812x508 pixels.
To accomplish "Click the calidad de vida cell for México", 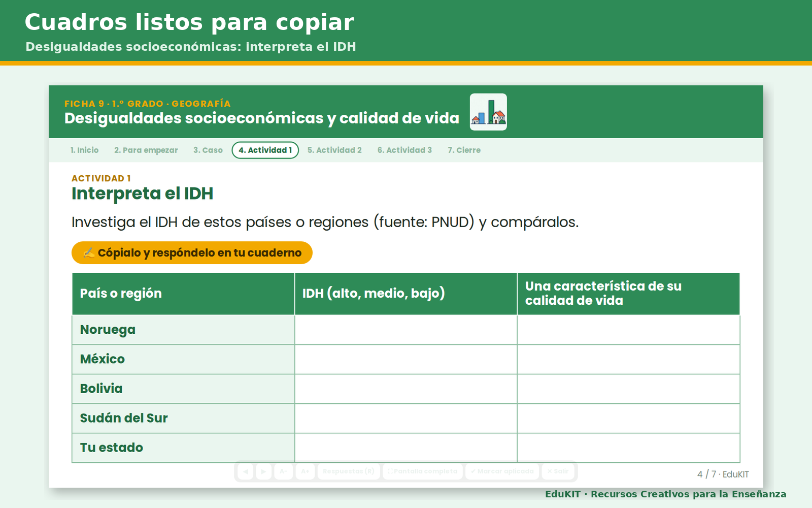I will click(628, 360).
